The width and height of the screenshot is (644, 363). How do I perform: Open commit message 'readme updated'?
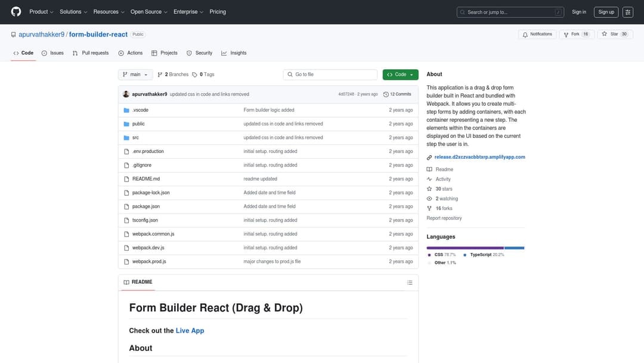tap(260, 179)
